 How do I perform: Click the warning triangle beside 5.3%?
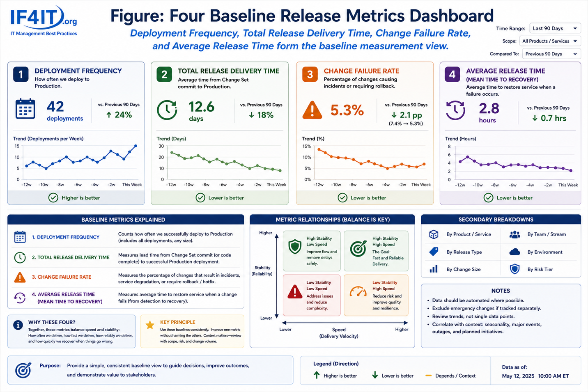(x=312, y=110)
